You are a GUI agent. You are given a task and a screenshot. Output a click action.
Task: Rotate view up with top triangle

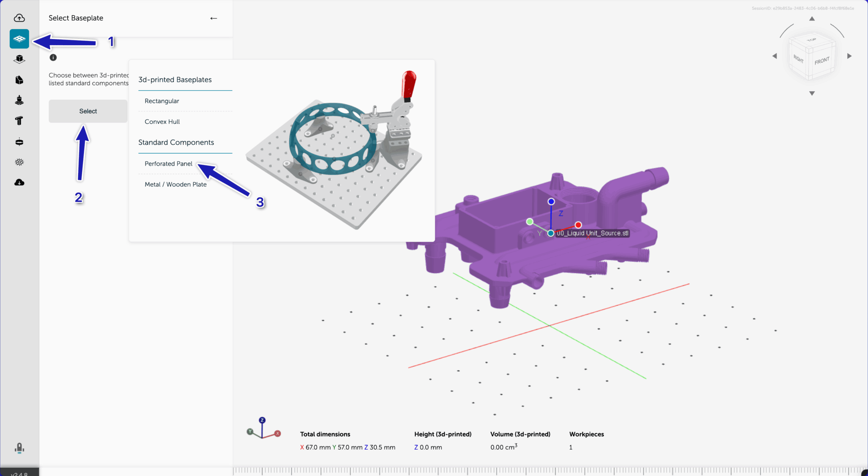(812, 19)
